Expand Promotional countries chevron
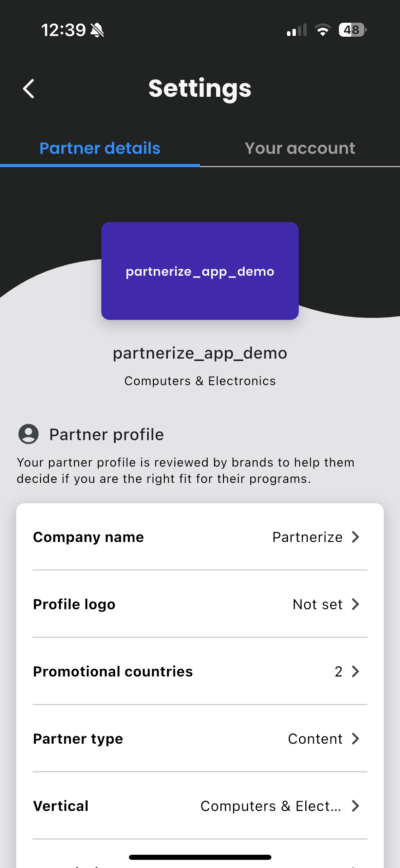The height and width of the screenshot is (868, 400). (x=355, y=671)
